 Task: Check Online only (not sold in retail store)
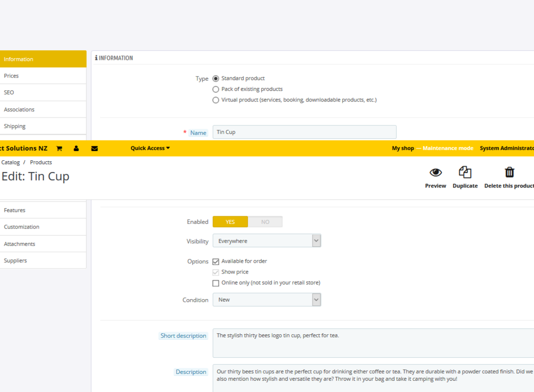click(216, 283)
